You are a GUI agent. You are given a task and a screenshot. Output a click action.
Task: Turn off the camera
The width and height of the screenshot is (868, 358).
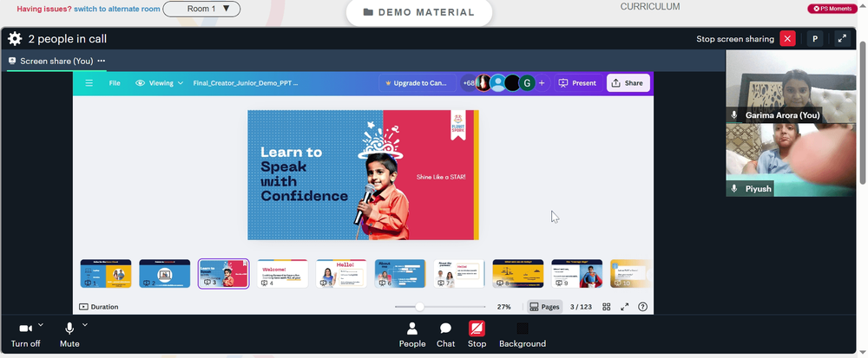pyautogui.click(x=25, y=335)
